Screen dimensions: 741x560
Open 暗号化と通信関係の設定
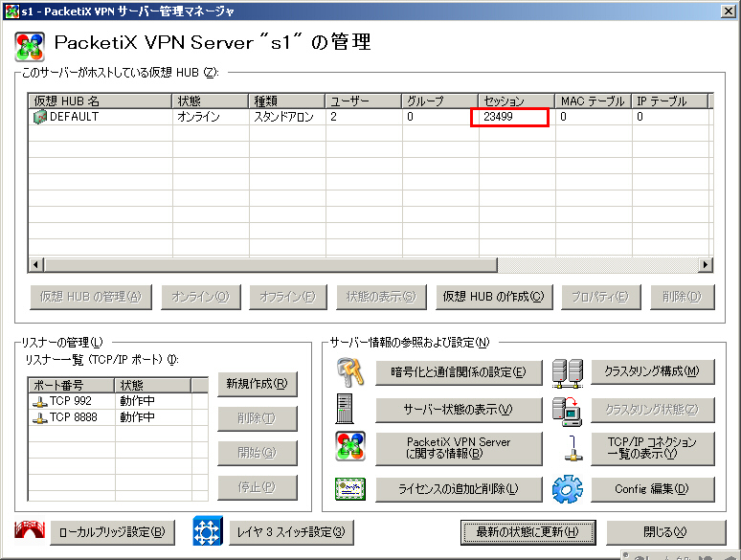459,372
